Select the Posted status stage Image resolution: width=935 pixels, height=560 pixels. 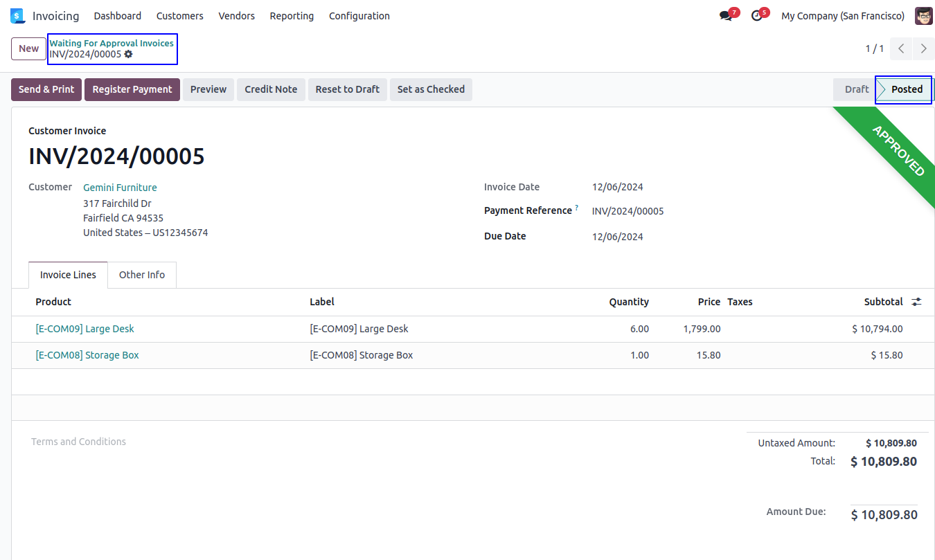point(906,89)
